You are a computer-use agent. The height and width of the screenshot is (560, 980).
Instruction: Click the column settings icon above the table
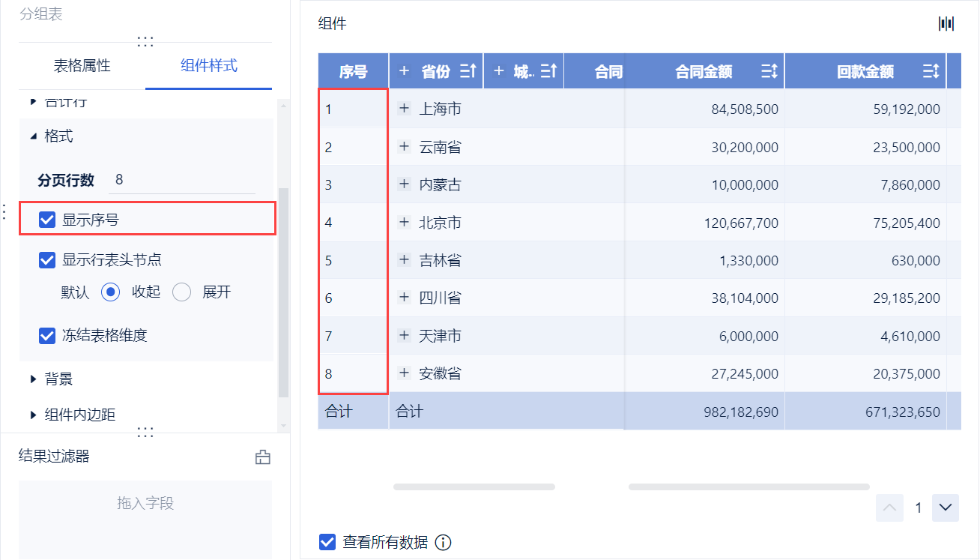tap(946, 24)
